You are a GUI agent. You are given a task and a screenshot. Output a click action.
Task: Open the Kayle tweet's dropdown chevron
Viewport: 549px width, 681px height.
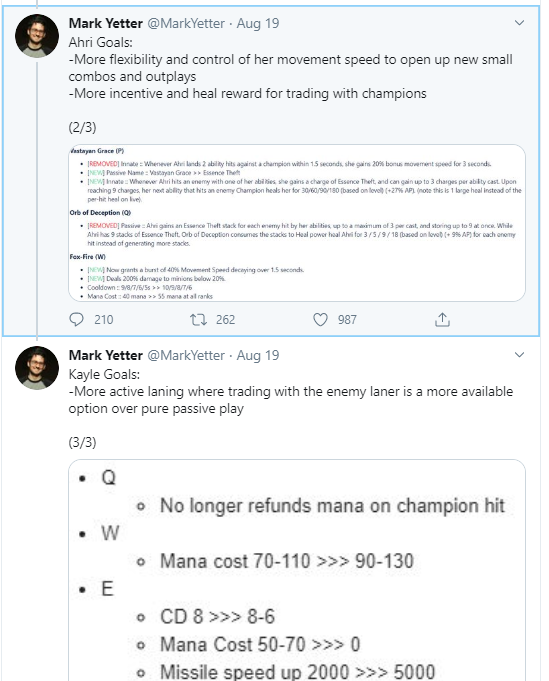519,355
